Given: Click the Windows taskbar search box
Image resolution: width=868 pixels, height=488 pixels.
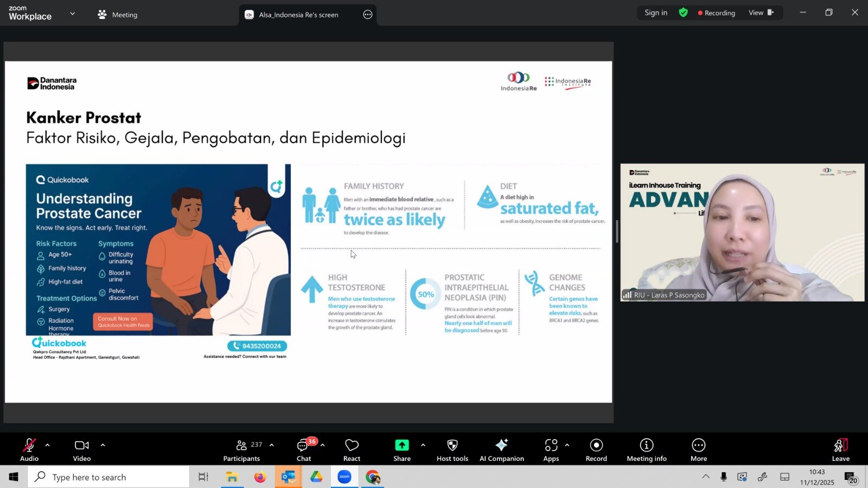Looking at the screenshot, I should (108, 477).
